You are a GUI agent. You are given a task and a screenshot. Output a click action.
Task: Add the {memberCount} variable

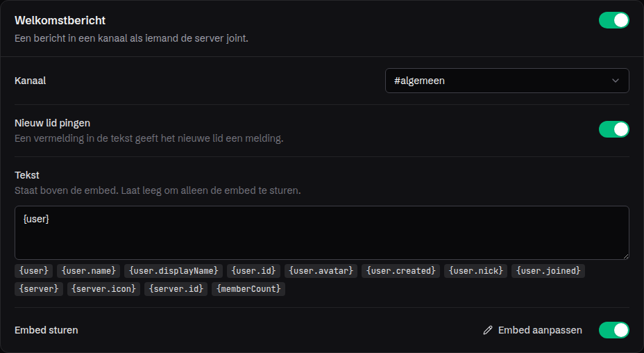[x=248, y=289]
